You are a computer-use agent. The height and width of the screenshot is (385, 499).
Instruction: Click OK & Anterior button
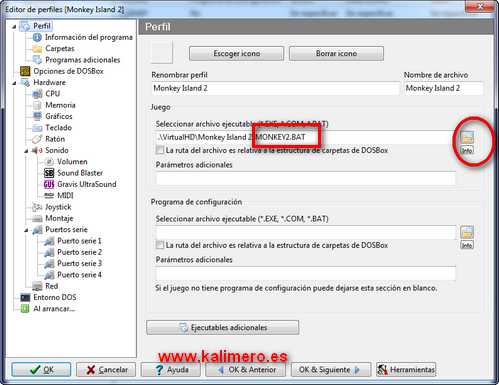pyautogui.click(x=245, y=370)
